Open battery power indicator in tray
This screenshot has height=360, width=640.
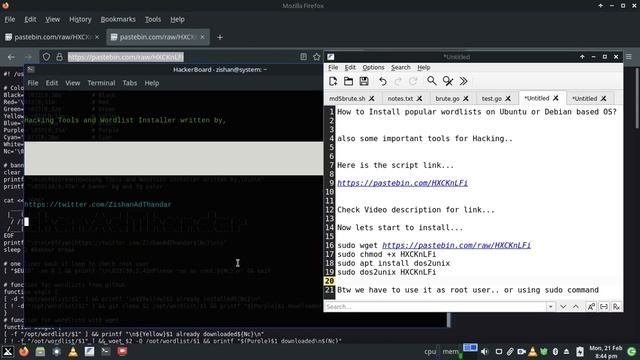coord(580,351)
